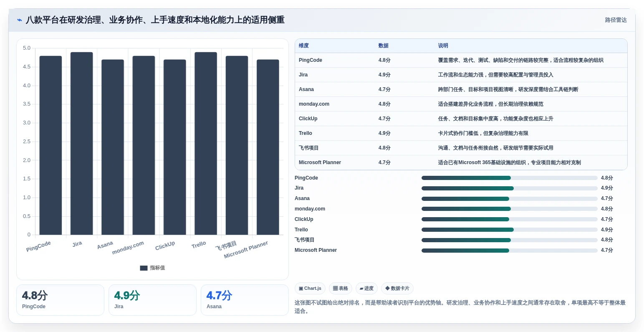644x332 pixels.
Task: Click the 说明 column header
Action: [x=443, y=46]
